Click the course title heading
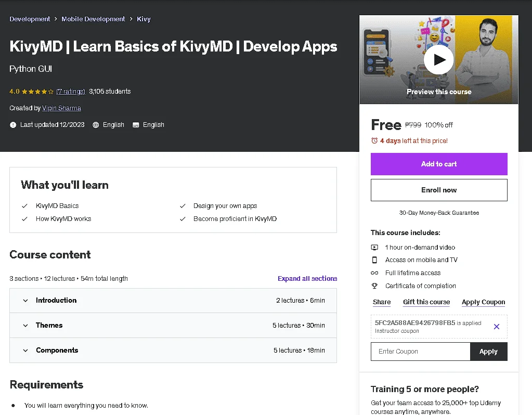This screenshot has height=415, width=532. [x=173, y=46]
